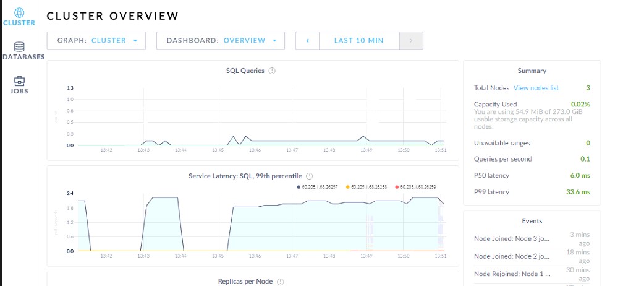Click the Total Nodes value 3
Image resolution: width=644 pixels, height=286 pixels.
coord(588,88)
